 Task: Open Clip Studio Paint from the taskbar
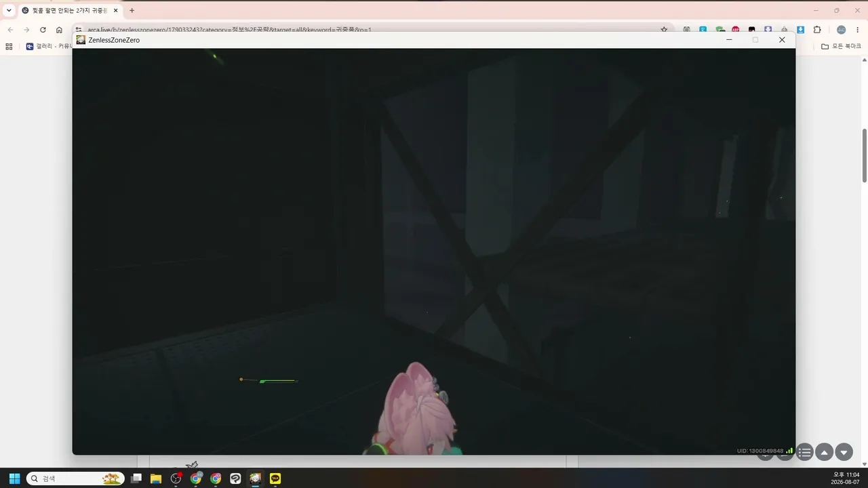(235, 479)
